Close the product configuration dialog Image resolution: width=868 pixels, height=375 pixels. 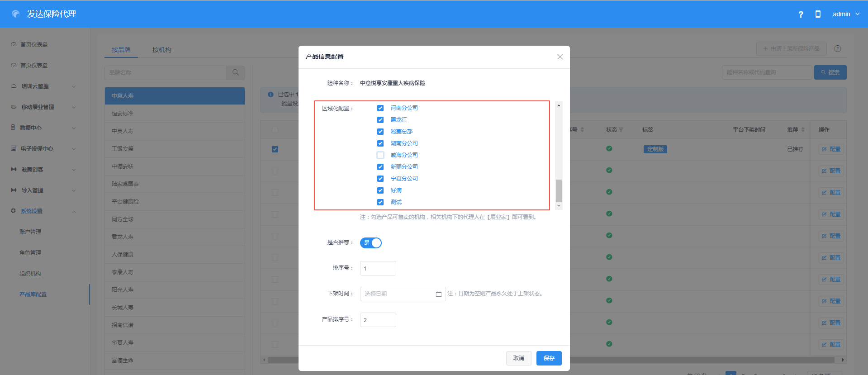[560, 57]
